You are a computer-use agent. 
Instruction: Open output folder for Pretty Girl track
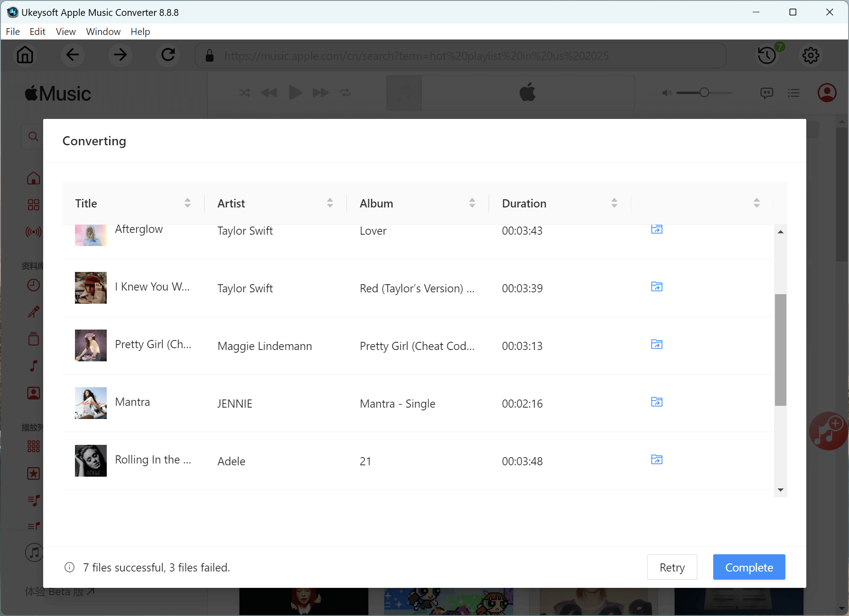[656, 345]
